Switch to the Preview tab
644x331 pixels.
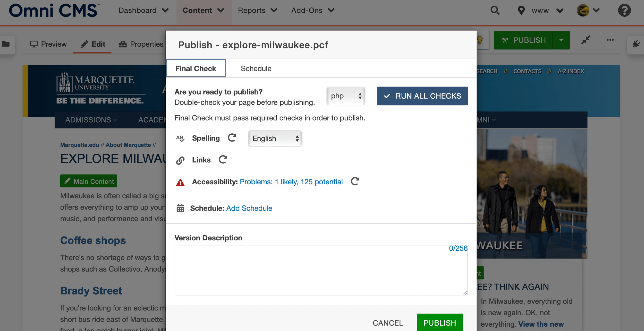(48, 44)
